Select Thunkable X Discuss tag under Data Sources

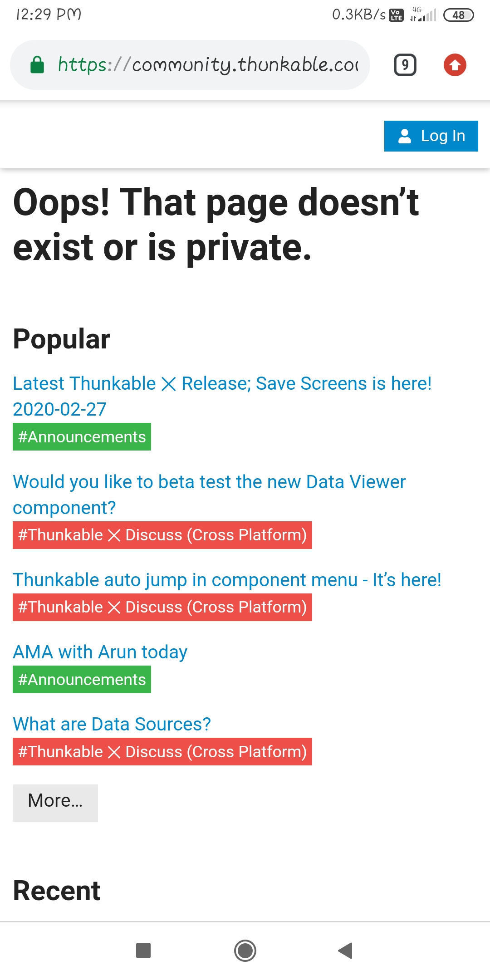coord(162,752)
